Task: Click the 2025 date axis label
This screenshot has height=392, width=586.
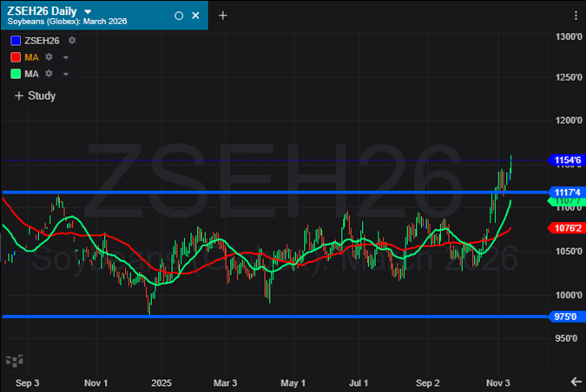Action: 161,383
